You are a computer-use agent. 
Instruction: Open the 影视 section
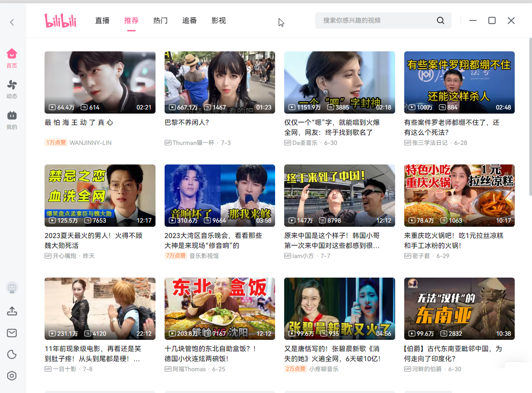pyautogui.click(x=219, y=20)
